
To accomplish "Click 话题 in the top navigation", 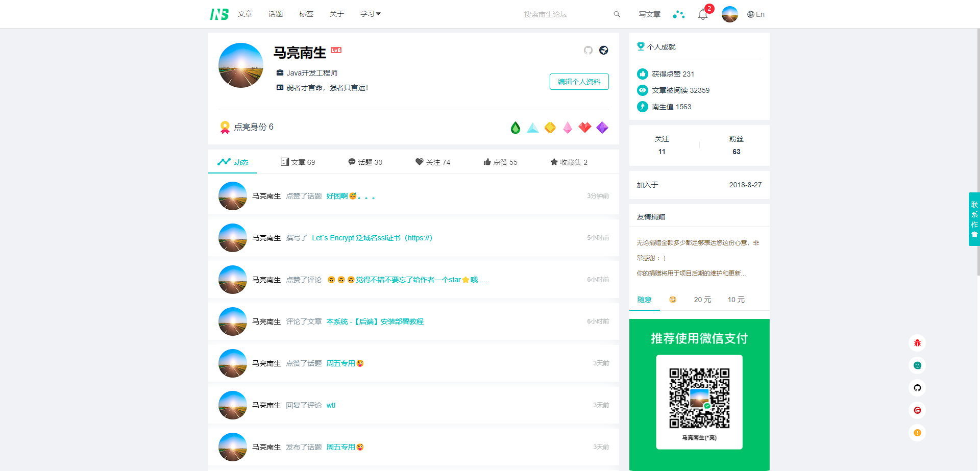I will pyautogui.click(x=275, y=14).
